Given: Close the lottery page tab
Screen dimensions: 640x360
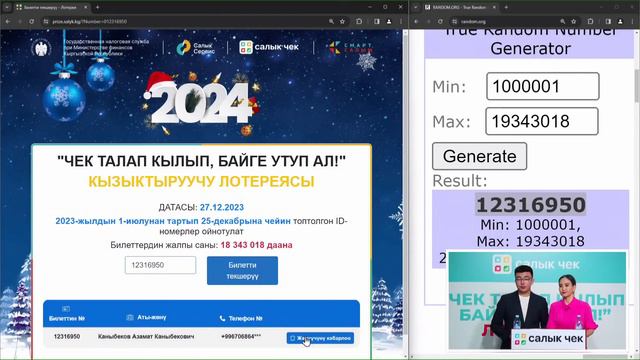Looking at the screenshot, I should pos(85,7).
